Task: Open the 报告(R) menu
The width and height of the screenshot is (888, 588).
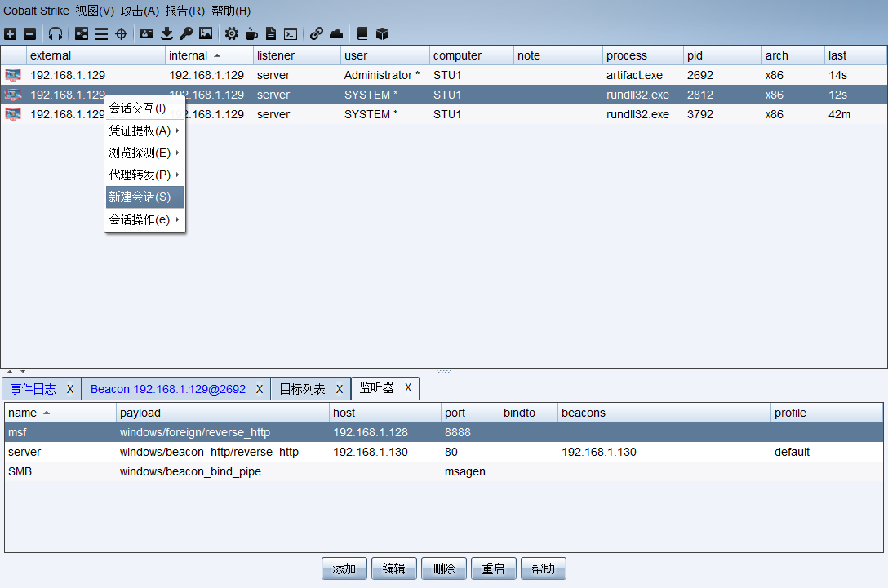Action: click(185, 11)
